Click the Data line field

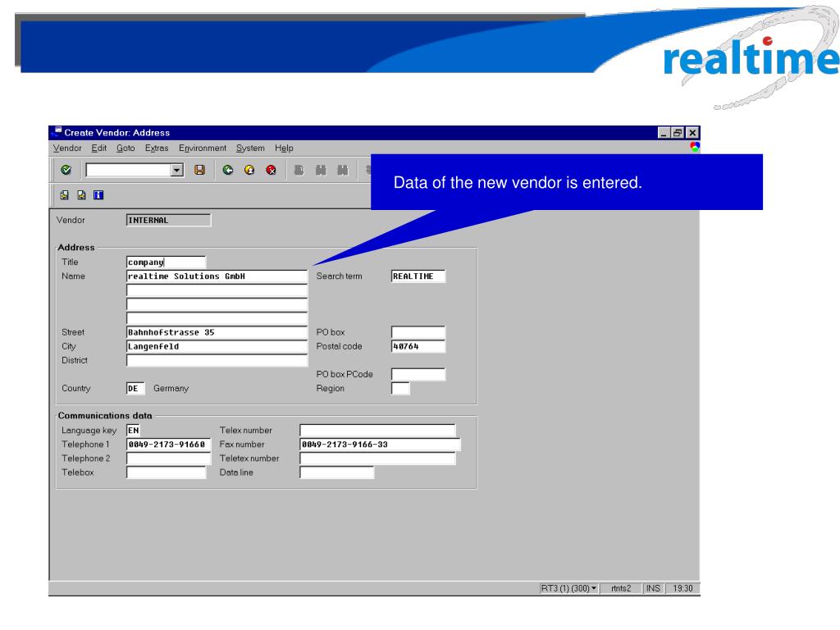coord(336,472)
